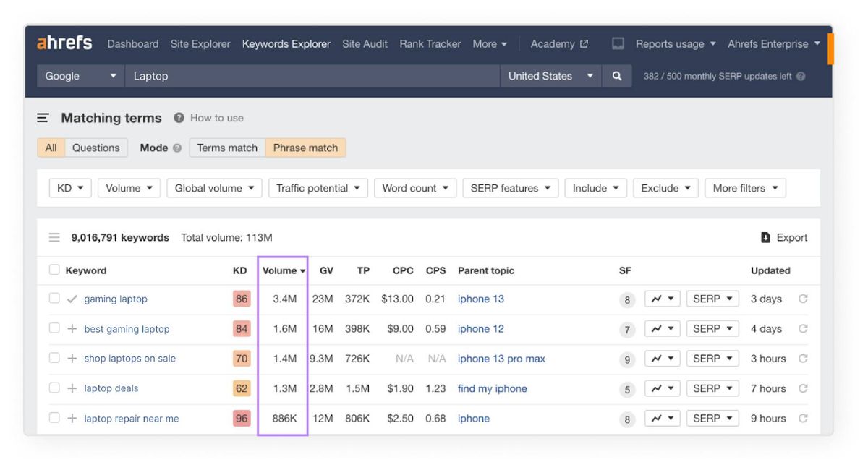The height and width of the screenshot is (470, 868).
Task: Click the KD score 96 badge
Action: 242,418
